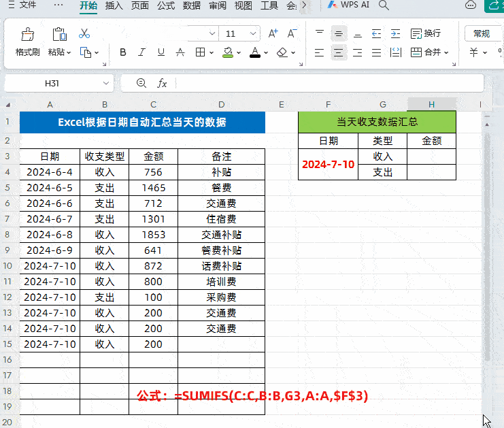Click the Eraser clear formatting icon
This screenshot has height=428, width=504.
coord(282,52)
